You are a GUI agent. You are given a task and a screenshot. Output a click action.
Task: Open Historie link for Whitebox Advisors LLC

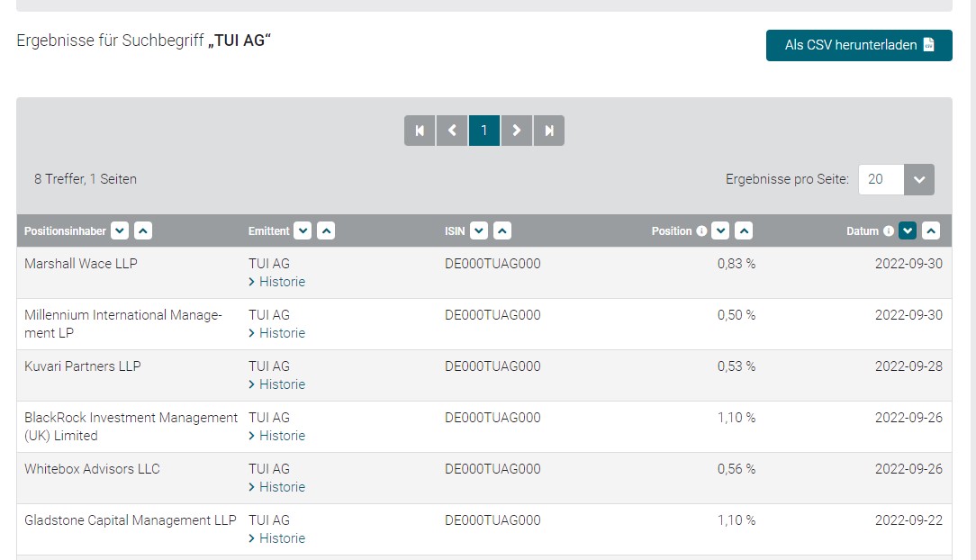click(x=277, y=487)
